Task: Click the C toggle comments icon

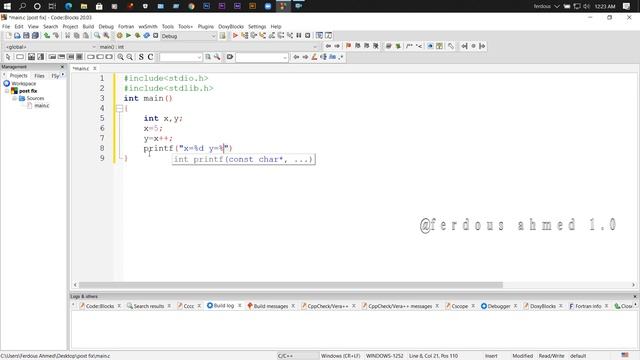Action: (x=150, y=57)
